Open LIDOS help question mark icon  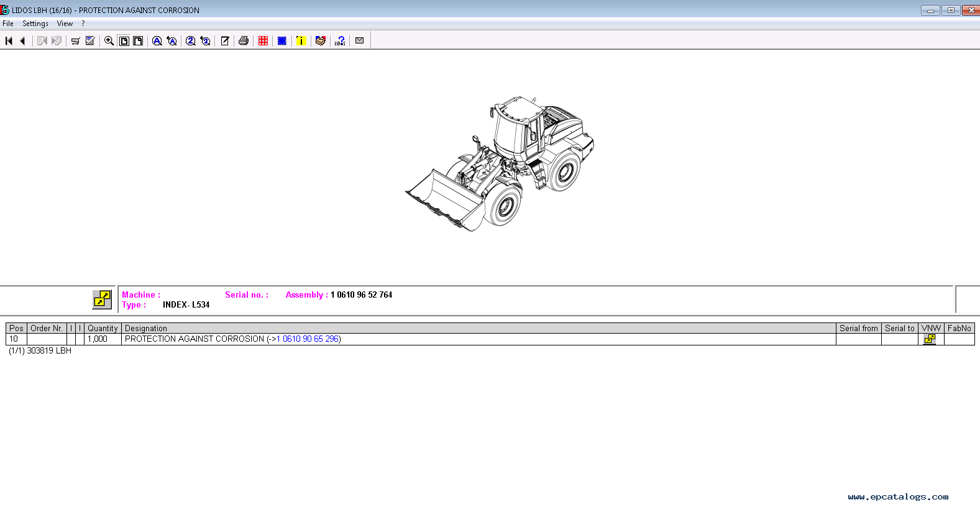pos(340,41)
